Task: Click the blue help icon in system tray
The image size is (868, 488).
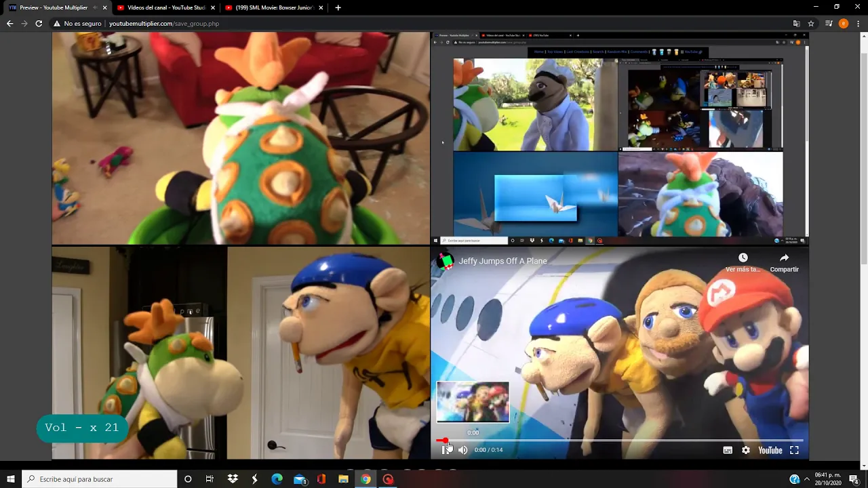Action: 794,479
